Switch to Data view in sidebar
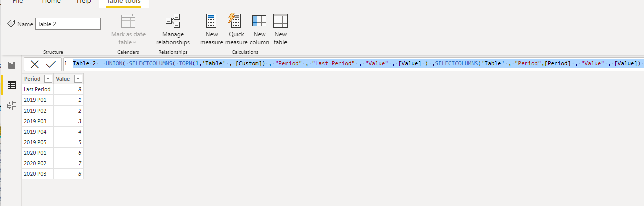 point(11,85)
